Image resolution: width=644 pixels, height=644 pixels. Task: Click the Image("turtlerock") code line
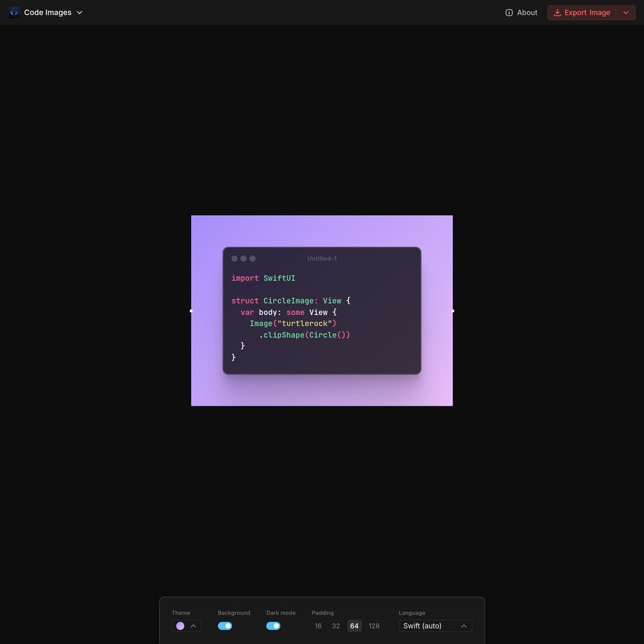pyautogui.click(x=293, y=323)
